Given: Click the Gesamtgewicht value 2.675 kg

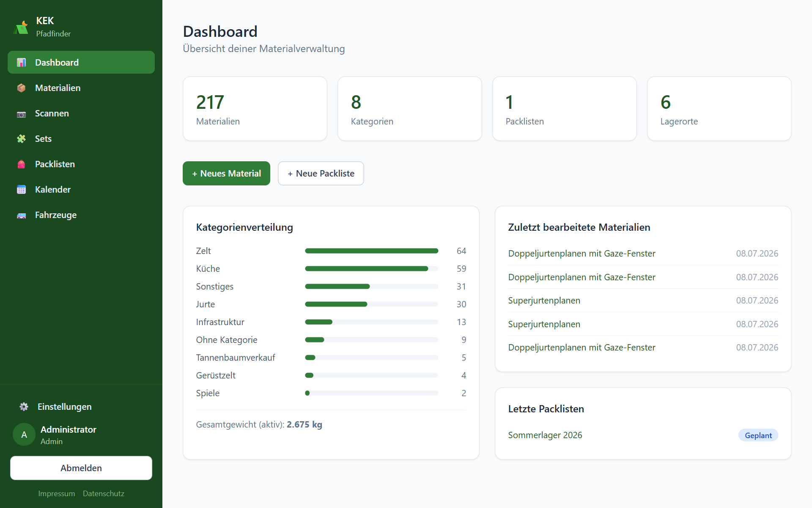Looking at the screenshot, I should pos(304,425).
